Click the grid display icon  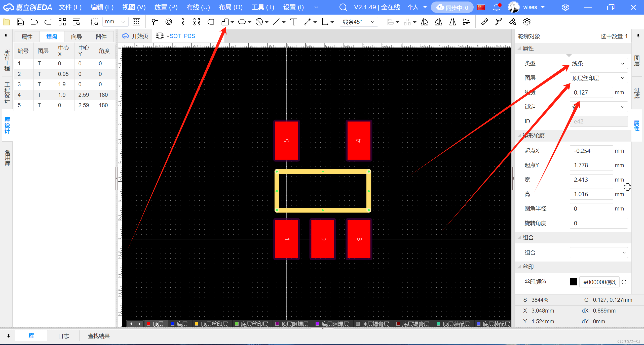point(136,22)
